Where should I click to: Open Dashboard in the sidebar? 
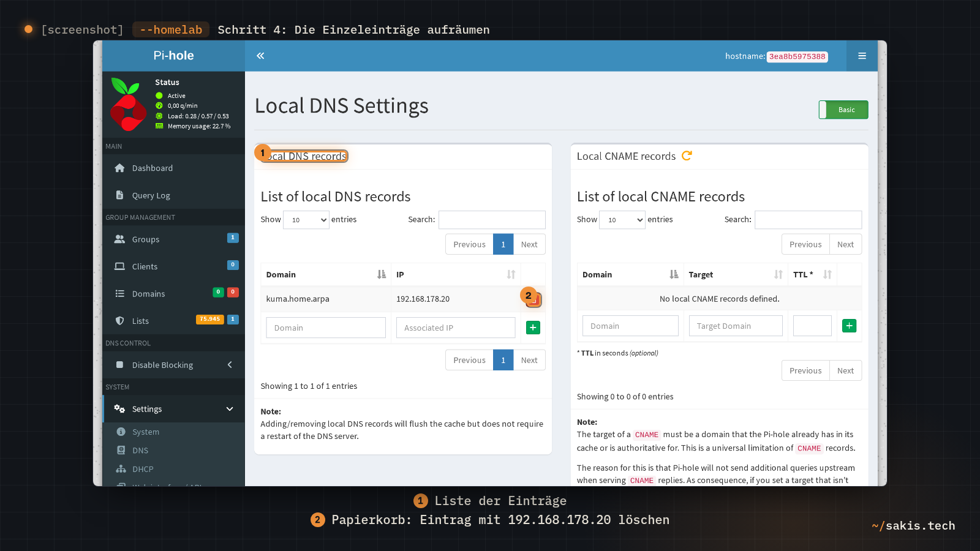[174, 168]
